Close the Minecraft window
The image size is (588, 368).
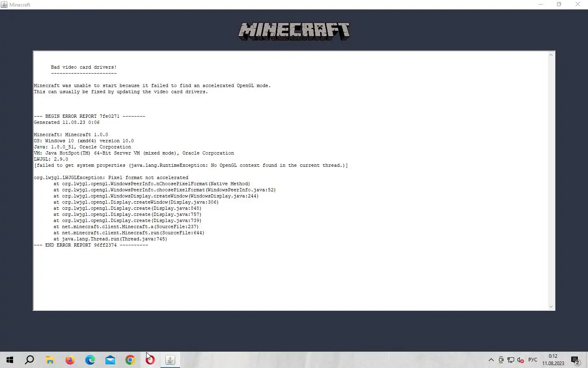pos(578,4)
